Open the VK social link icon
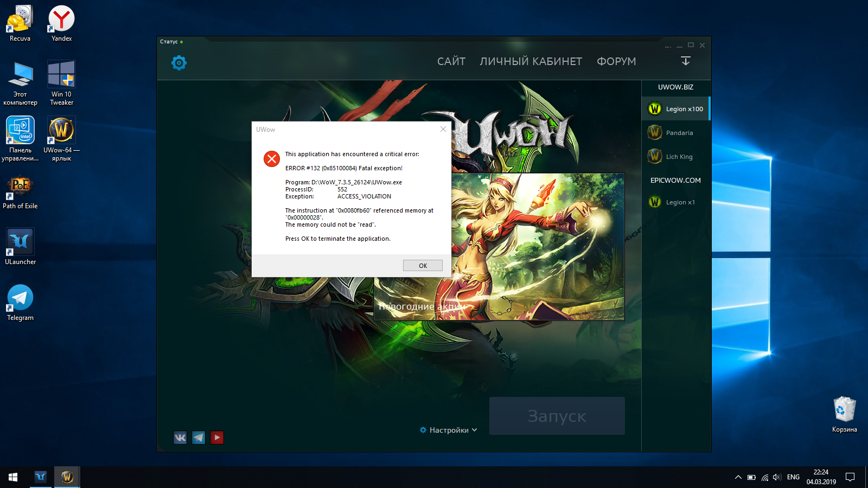Viewport: 868px width, 488px height. click(180, 438)
